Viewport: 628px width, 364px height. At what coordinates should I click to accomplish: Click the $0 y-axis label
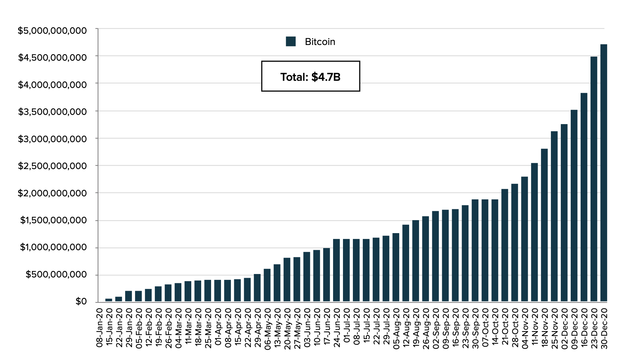click(x=81, y=301)
